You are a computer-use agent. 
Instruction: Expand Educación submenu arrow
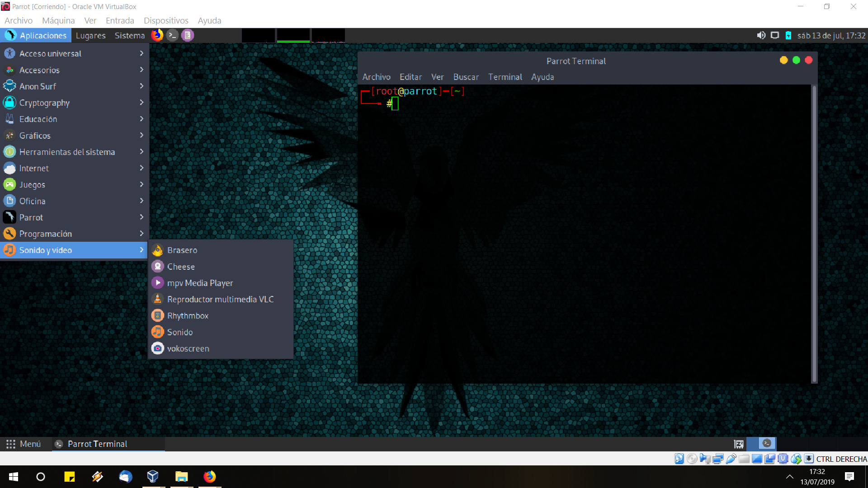tap(142, 119)
